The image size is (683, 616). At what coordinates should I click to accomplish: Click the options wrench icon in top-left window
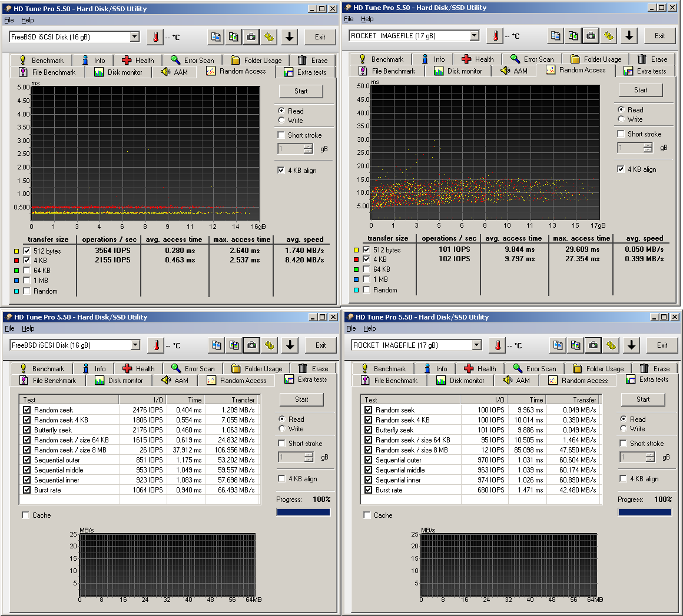(x=269, y=37)
